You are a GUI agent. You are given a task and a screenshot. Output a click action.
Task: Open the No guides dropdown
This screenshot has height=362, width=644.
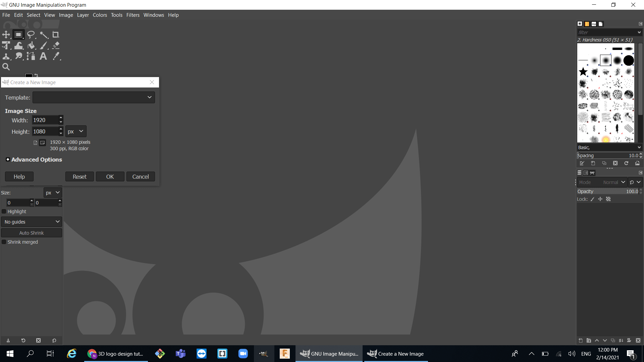point(32,222)
